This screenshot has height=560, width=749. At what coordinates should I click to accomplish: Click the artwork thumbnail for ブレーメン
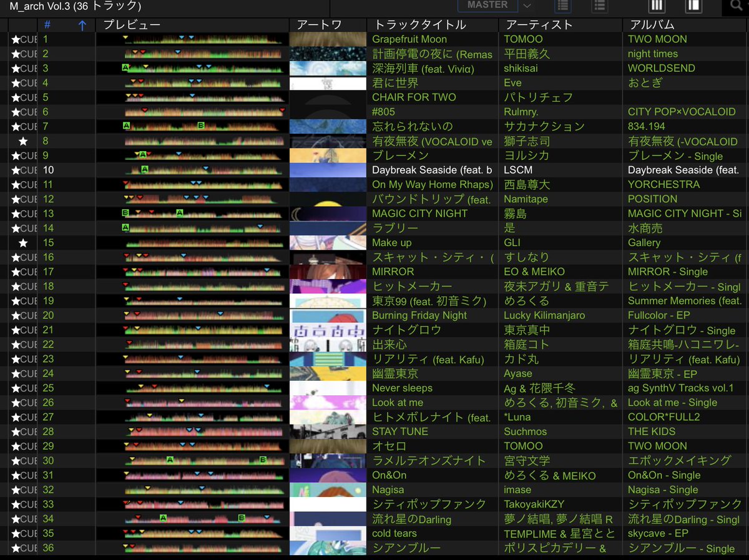[328, 155]
